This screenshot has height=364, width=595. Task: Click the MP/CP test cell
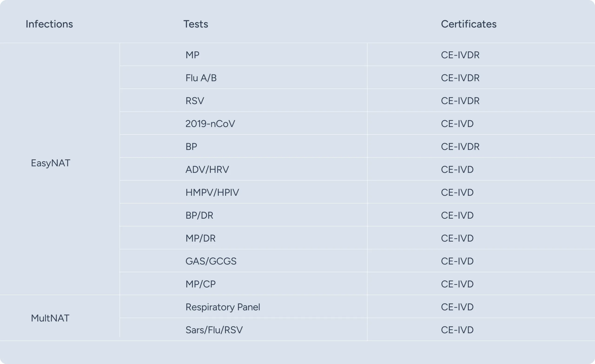[x=200, y=284]
